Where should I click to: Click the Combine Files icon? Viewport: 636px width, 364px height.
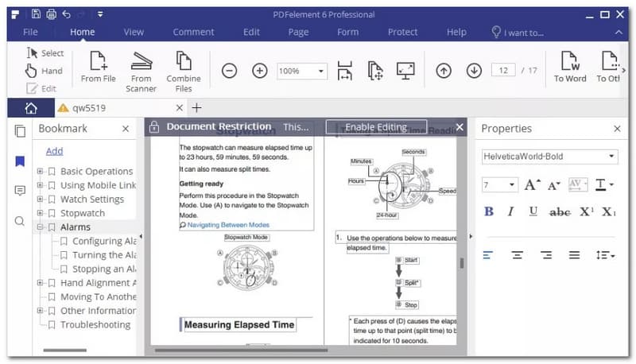(x=183, y=62)
